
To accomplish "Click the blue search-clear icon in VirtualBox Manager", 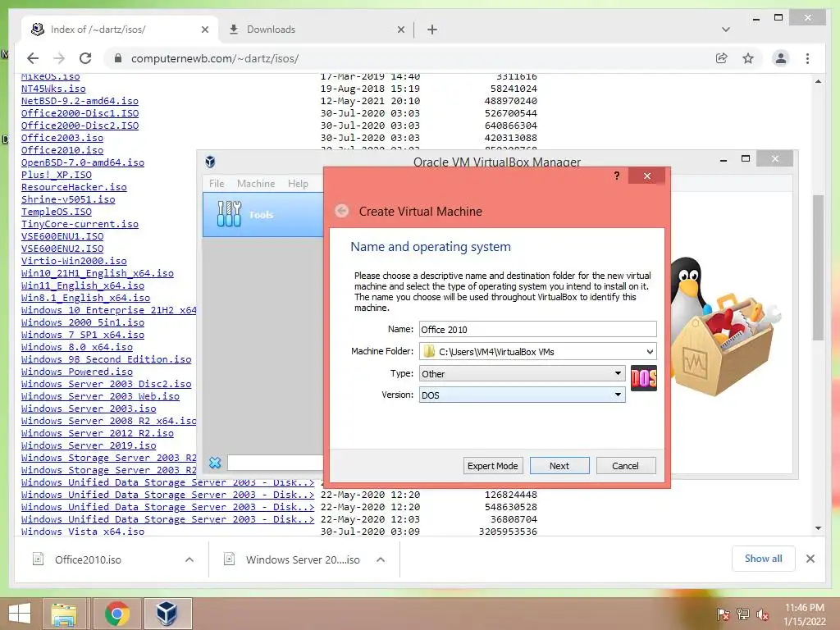I will tap(215, 463).
